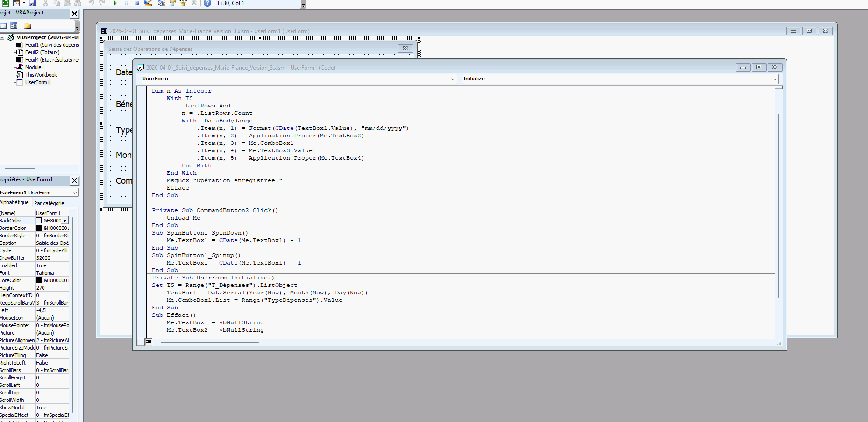
Task: Click the Save disk icon in toolbar
Action: 32,3
